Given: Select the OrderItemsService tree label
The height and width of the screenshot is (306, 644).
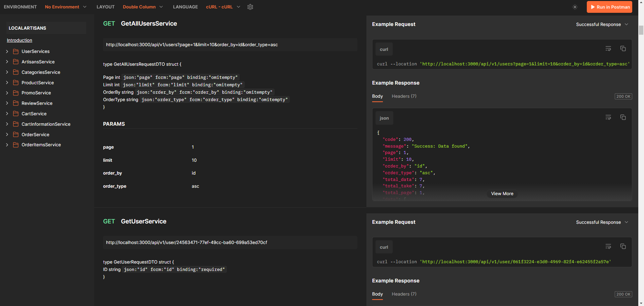Looking at the screenshot, I should click(41, 145).
